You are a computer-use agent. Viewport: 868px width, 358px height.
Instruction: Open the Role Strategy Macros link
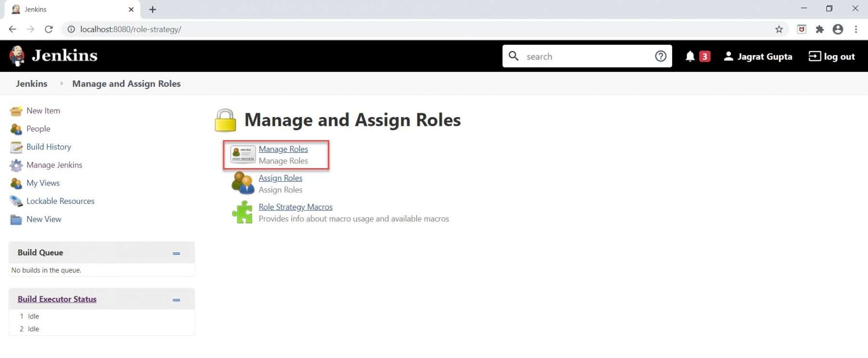[x=296, y=207]
